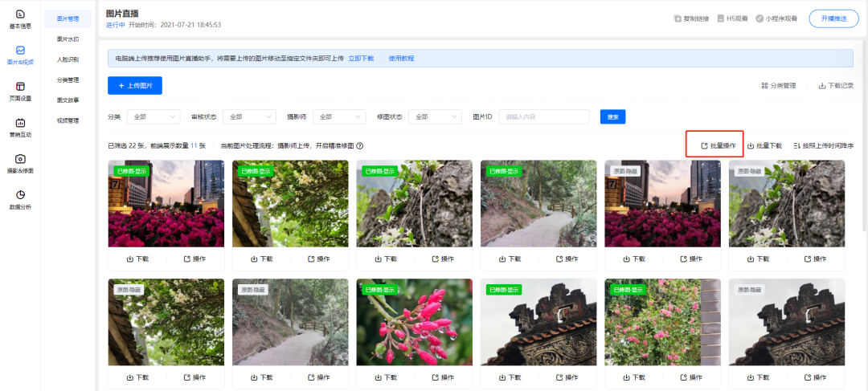The width and height of the screenshot is (868, 391).
Task: Switch to 图片水印 menu item
Action: pos(68,39)
